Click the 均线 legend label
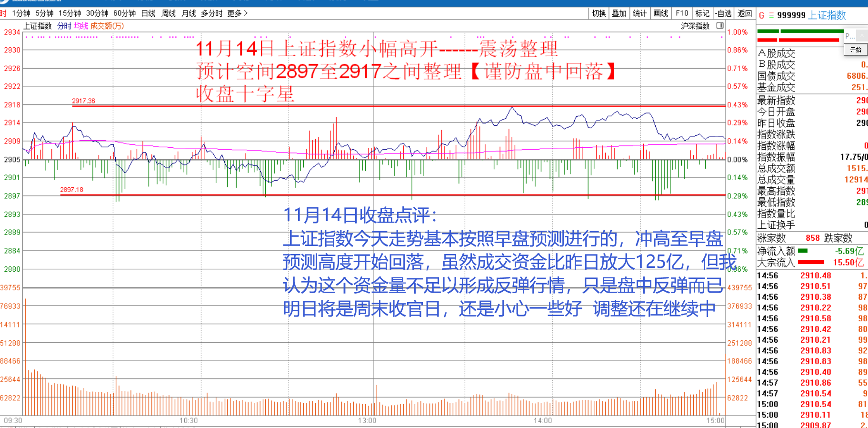 81,26
